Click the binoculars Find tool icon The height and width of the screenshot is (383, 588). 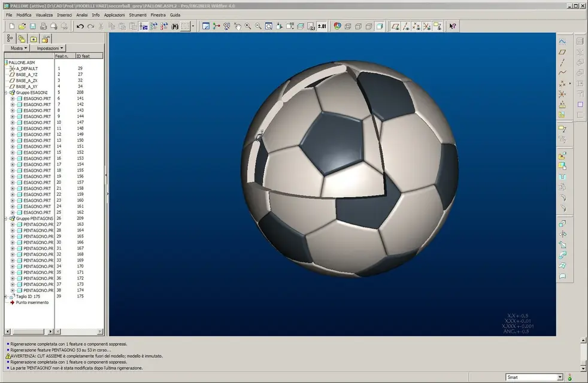(x=175, y=26)
